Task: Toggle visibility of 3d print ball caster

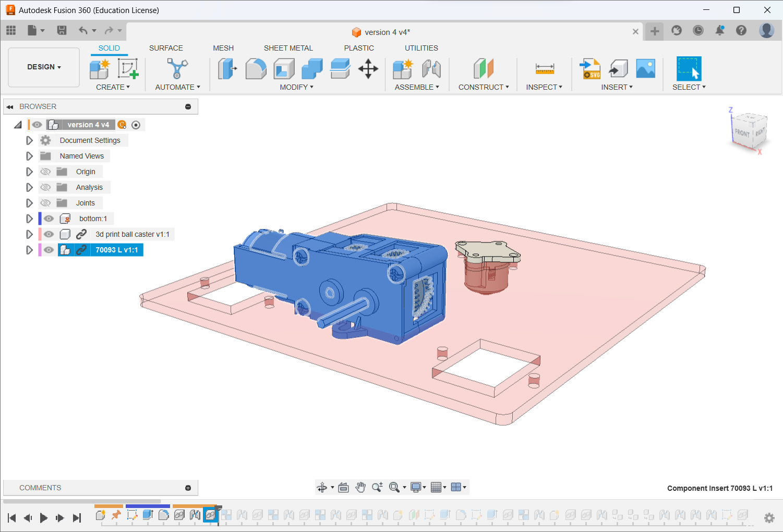Action: point(49,234)
